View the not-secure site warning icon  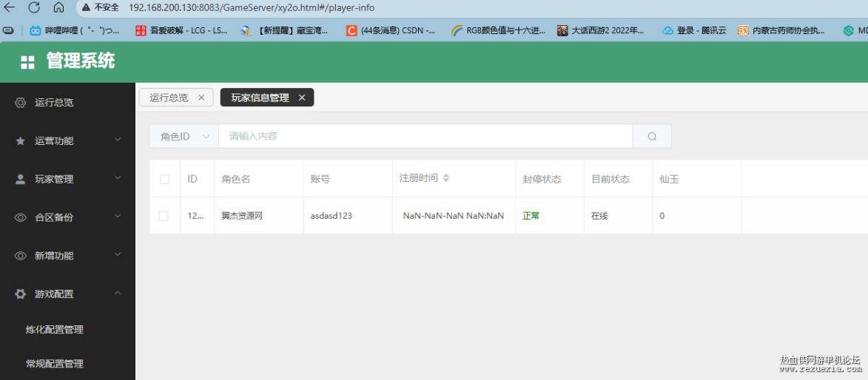click(86, 7)
